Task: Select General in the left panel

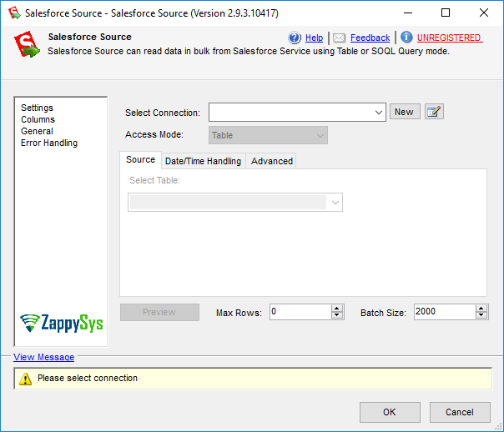Action: point(37,131)
